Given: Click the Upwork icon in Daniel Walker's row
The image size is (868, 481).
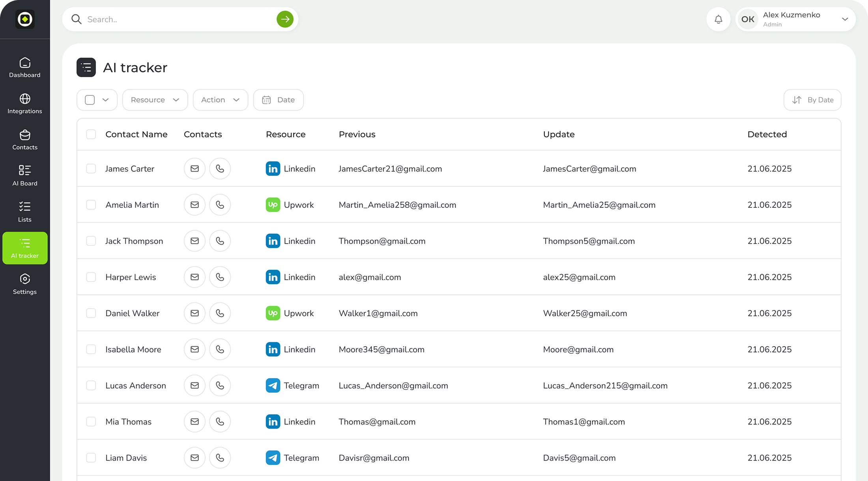Looking at the screenshot, I should pyautogui.click(x=273, y=313).
